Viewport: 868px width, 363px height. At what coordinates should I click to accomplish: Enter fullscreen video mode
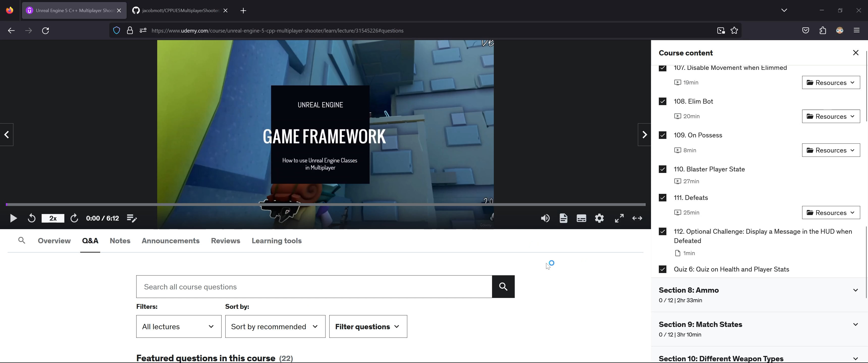pyautogui.click(x=619, y=218)
